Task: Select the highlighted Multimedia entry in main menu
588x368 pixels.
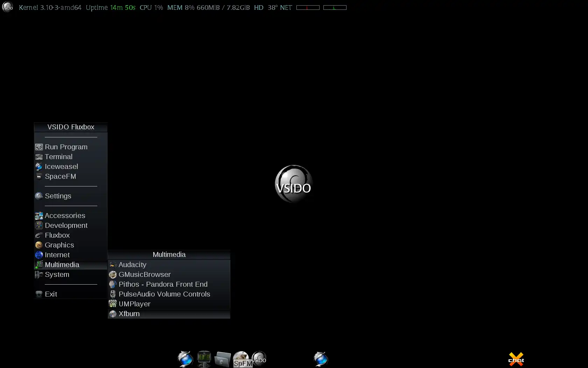Action: tap(71, 265)
